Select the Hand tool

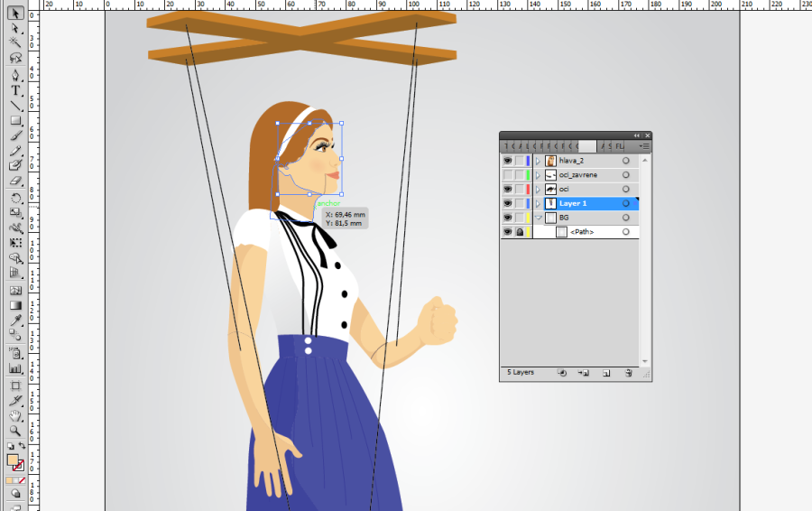tap(16, 415)
